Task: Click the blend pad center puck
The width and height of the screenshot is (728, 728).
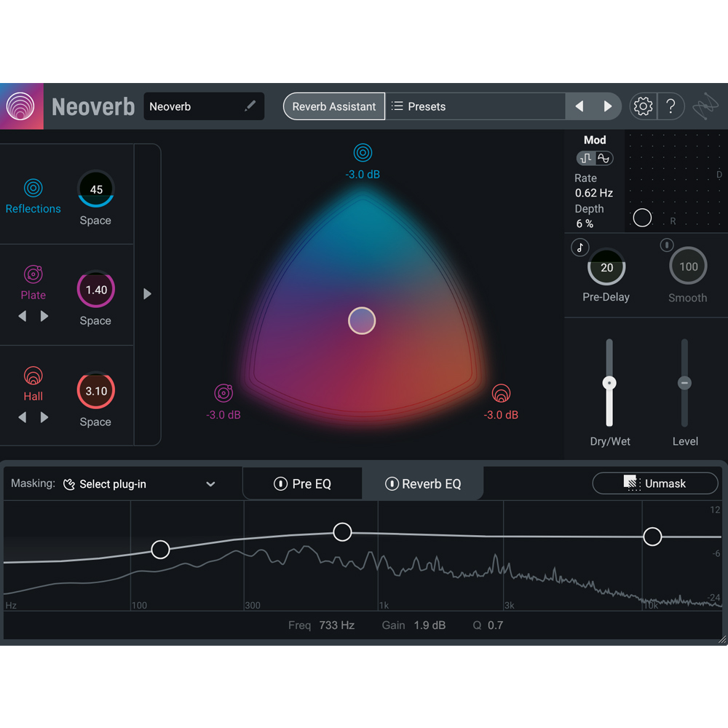Action: (362, 321)
